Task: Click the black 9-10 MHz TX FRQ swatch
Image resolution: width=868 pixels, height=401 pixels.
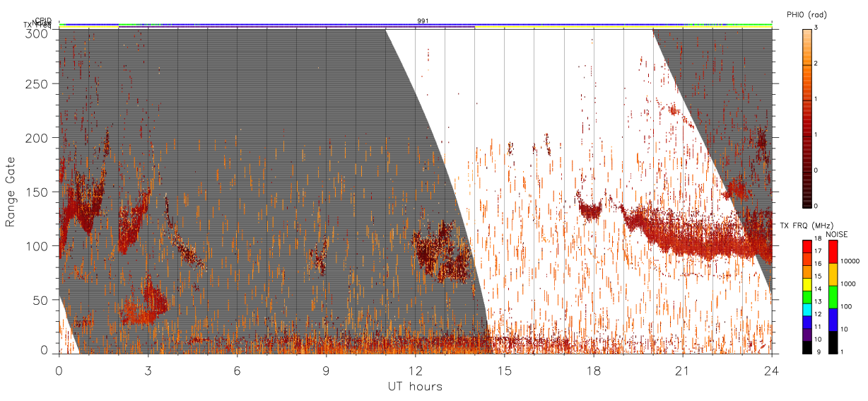Action: (807, 347)
